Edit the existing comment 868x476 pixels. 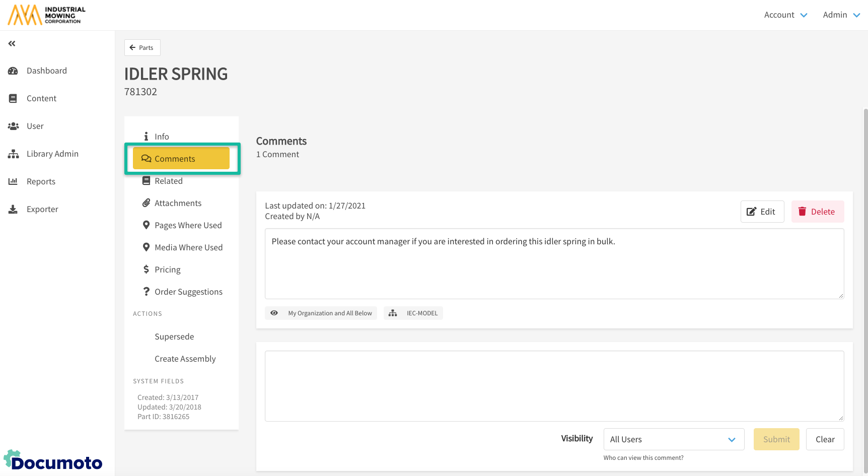tap(762, 212)
